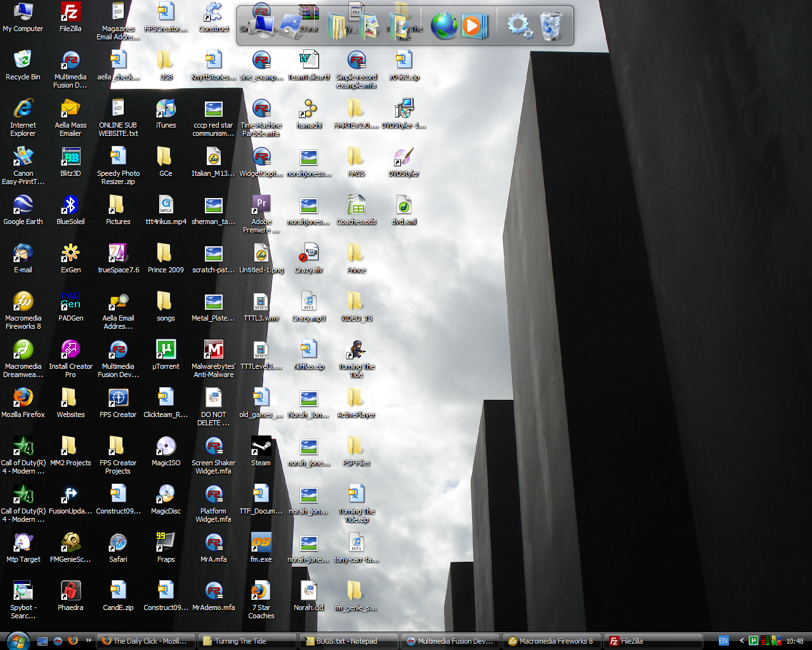Open the fm.exe desktop icon
The height and width of the screenshot is (650, 812).
tap(261, 548)
